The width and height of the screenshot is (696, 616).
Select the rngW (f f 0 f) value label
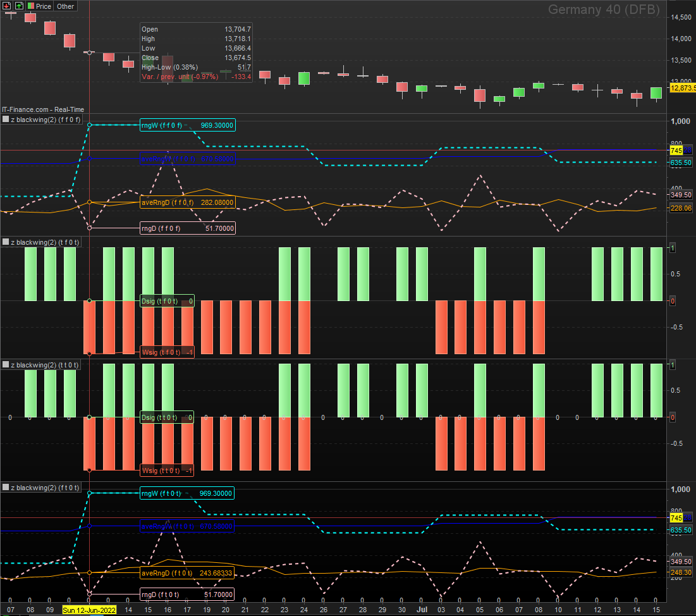[187, 125]
